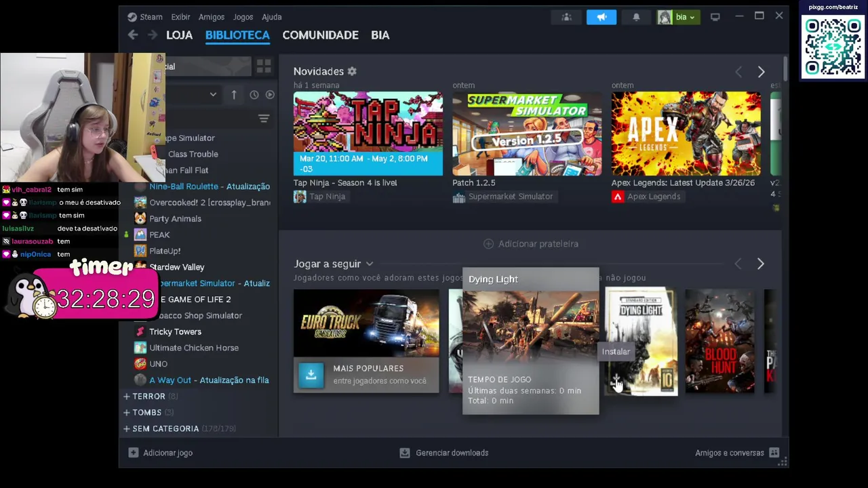Open advanced filter options icon
Viewport: 868px width, 488px height.
264,119
